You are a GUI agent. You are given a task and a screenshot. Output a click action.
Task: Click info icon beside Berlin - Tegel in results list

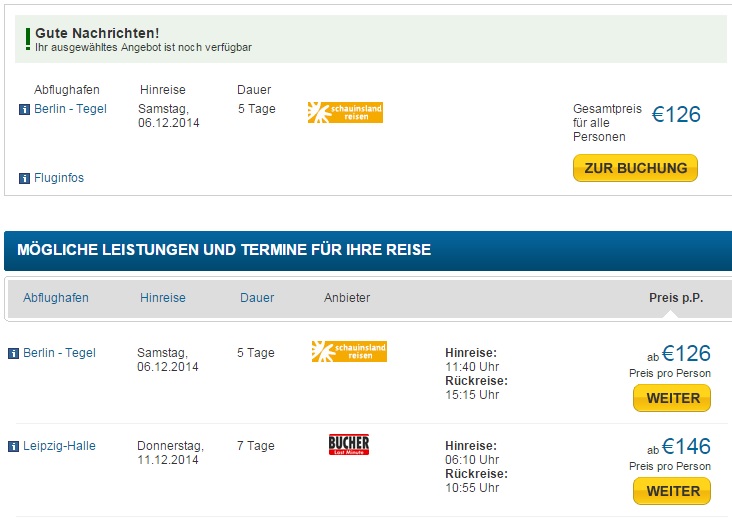[14, 353]
